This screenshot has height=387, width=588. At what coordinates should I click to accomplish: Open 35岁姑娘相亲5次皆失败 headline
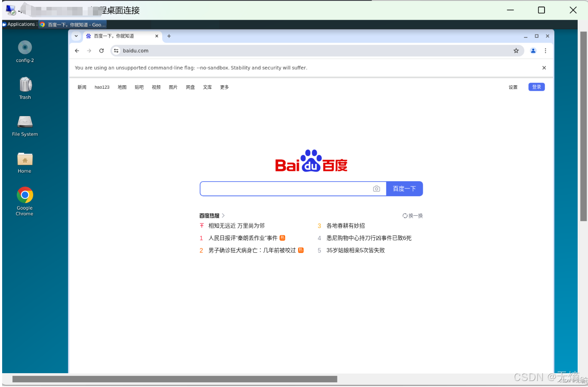coord(355,250)
